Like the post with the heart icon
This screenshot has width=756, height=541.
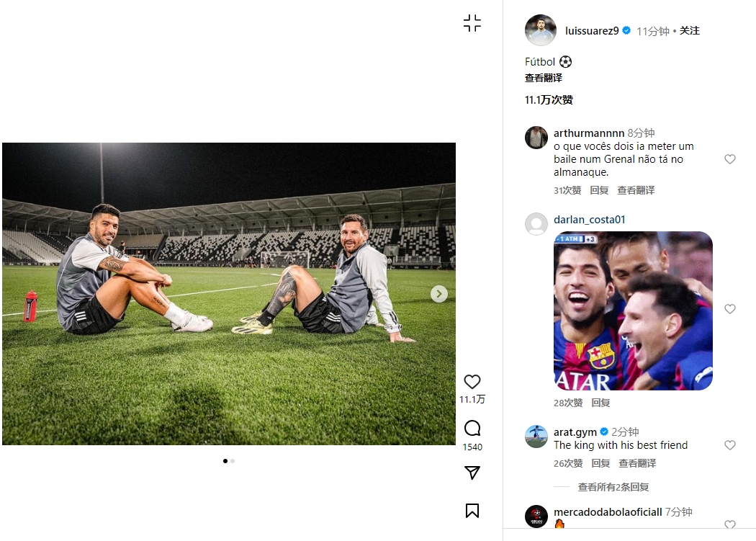(x=472, y=382)
